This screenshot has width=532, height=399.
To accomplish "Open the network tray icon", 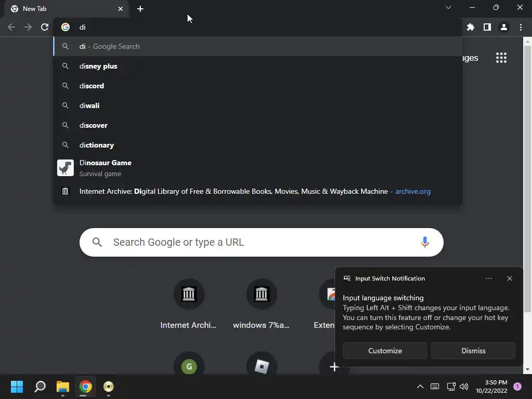I will pos(451,387).
